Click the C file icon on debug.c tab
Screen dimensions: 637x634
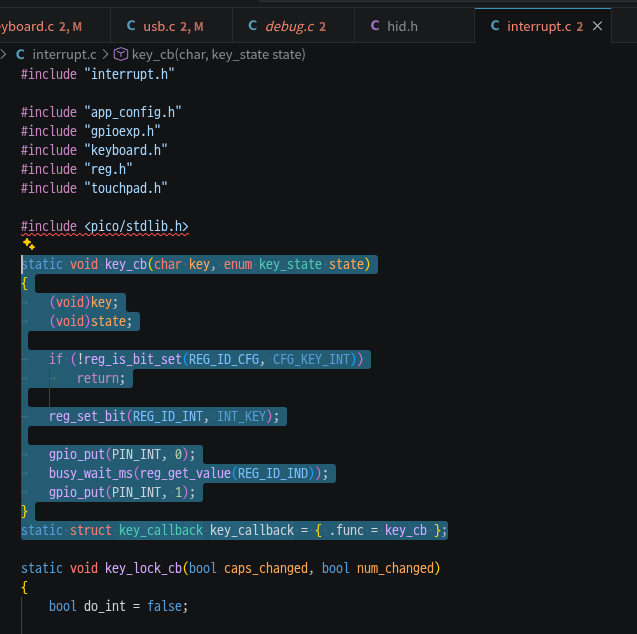click(x=253, y=26)
